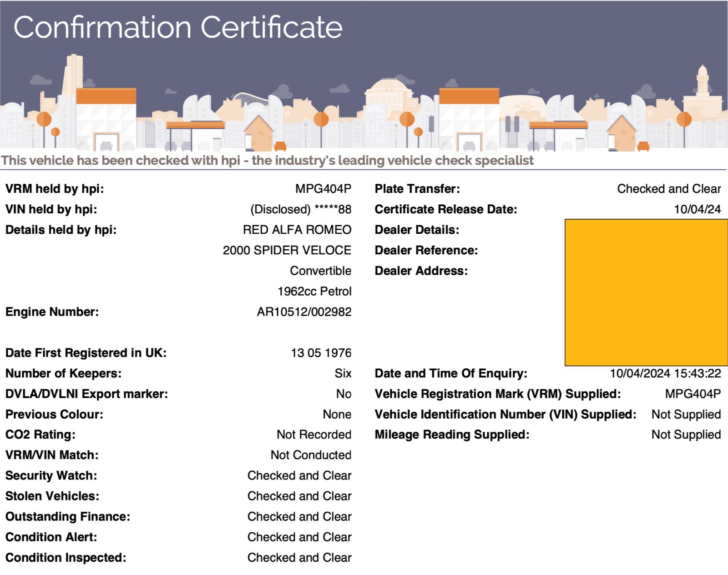Click the 'Confirmation Certificate' heading
The width and height of the screenshot is (728, 575).
pyautogui.click(x=178, y=27)
